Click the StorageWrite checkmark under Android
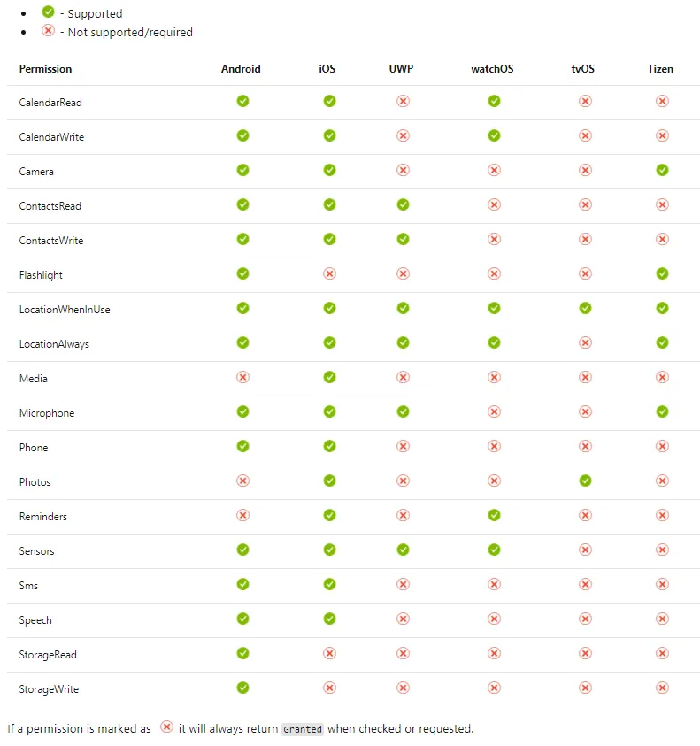Screen dimensions: 700x746 tap(242, 688)
